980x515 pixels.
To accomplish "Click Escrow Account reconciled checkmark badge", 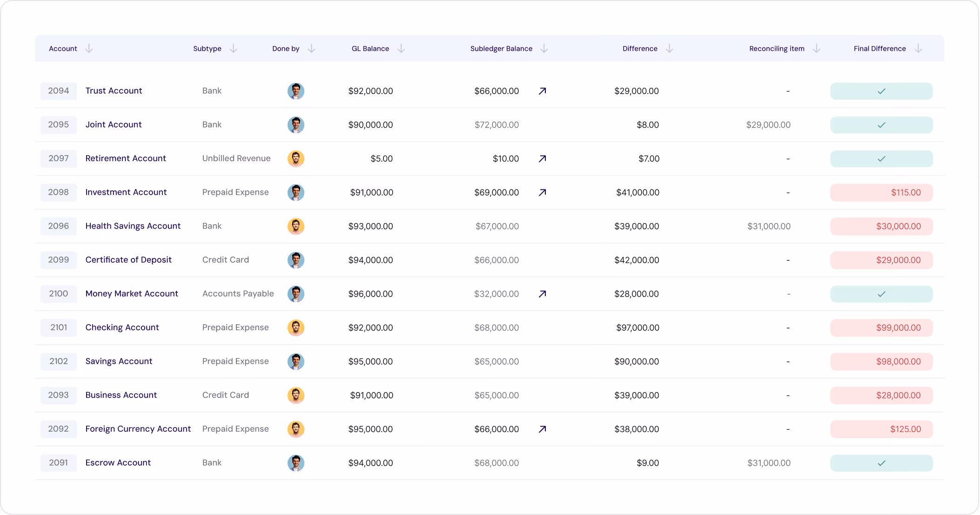I will coord(881,463).
